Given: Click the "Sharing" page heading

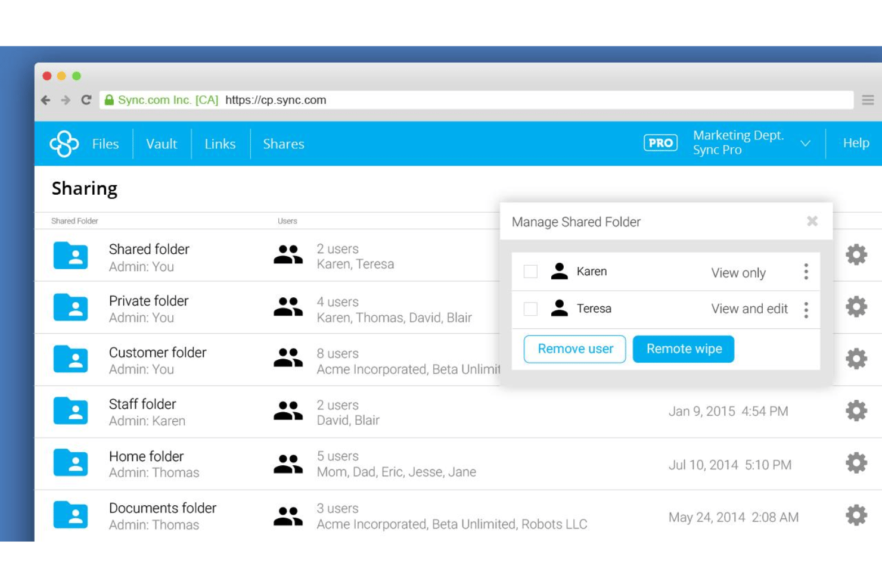Looking at the screenshot, I should [85, 189].
